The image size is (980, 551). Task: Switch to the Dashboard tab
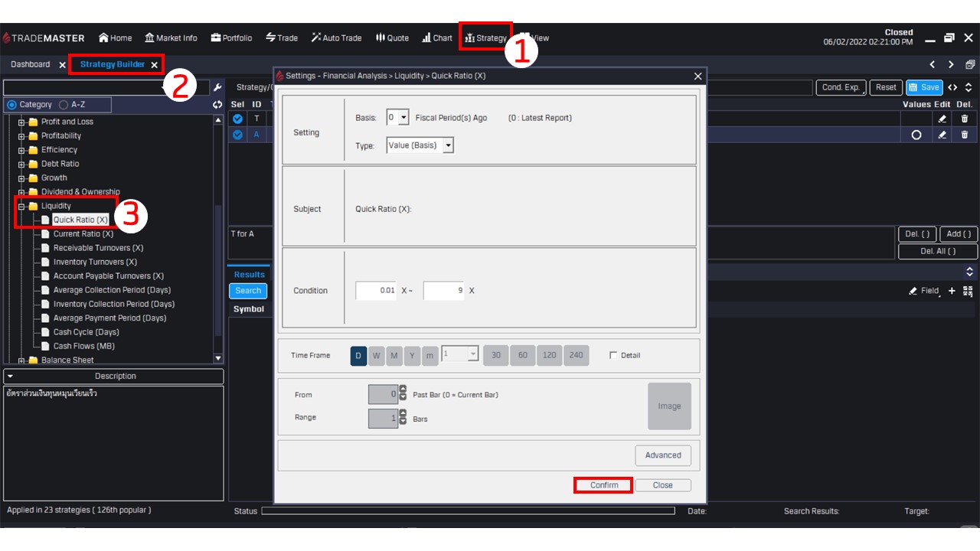pyautogui.click(x=31, y=65)
